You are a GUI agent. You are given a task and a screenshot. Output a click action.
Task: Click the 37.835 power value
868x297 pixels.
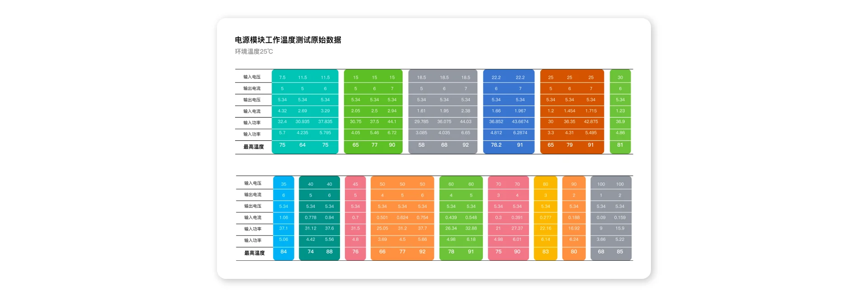click(325, 122)
